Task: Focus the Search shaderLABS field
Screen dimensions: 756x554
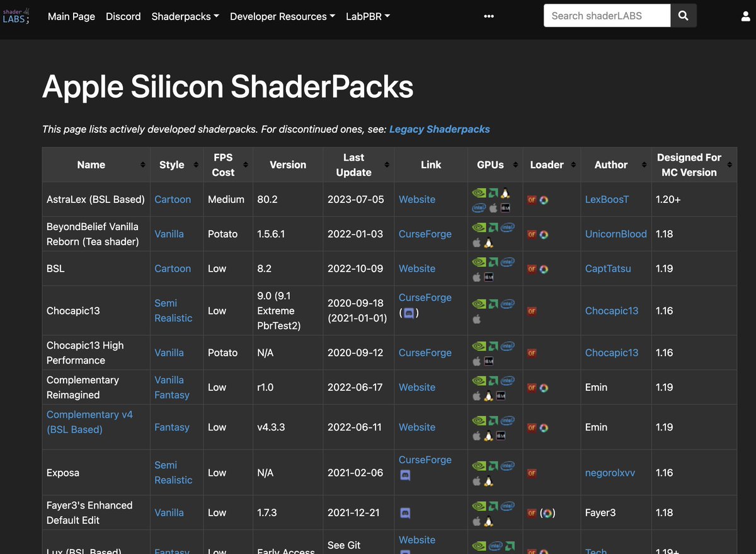Action: coord(607,16)
